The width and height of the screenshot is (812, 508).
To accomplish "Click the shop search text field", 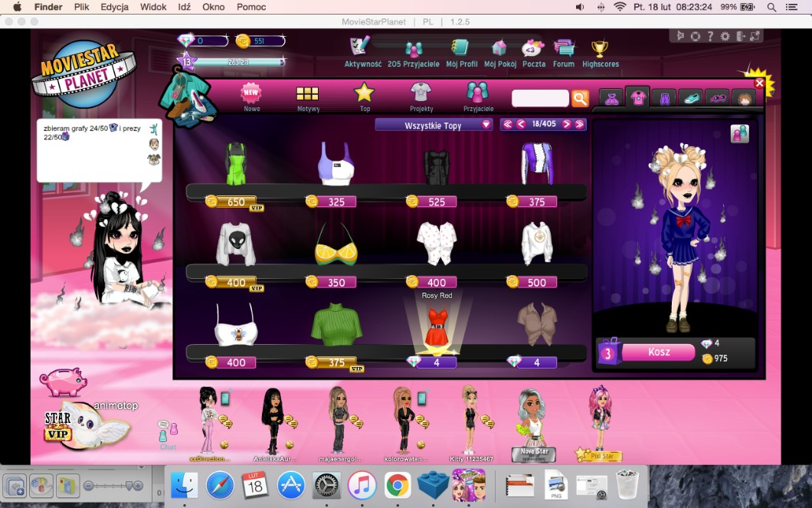I will pos(540,98).
